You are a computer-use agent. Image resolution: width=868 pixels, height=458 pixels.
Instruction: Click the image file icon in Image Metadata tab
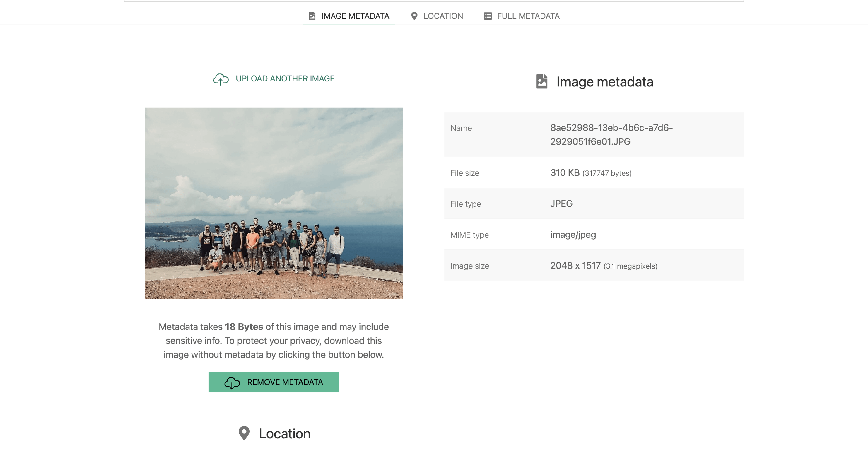coord(312,16)
